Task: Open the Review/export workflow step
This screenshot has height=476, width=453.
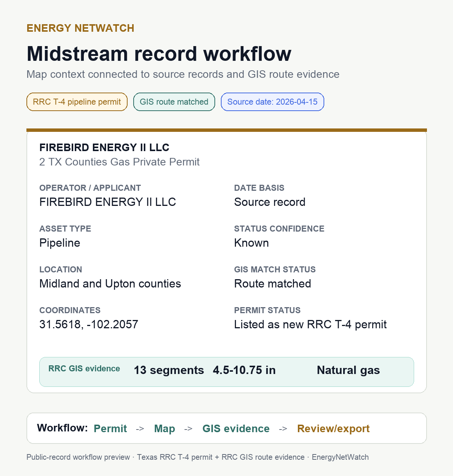Action: (333, 428)
